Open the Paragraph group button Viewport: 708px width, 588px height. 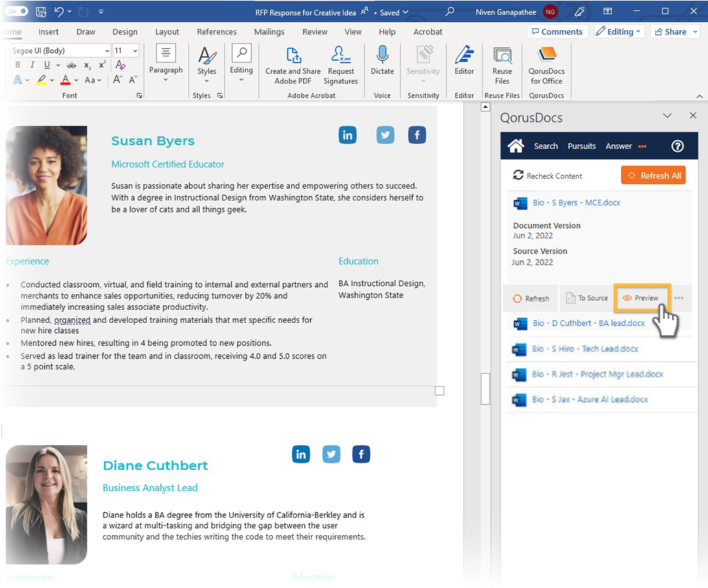click(165, 63)
